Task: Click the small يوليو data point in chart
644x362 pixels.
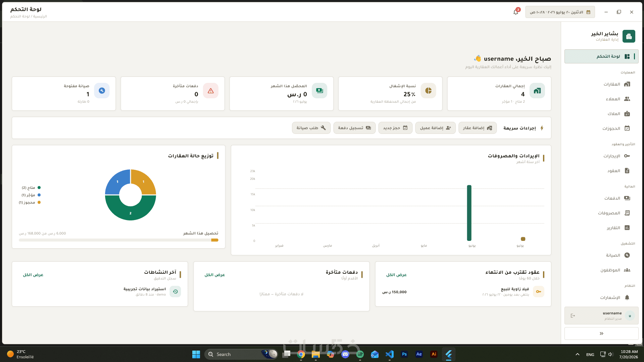Action: point(523,239)
